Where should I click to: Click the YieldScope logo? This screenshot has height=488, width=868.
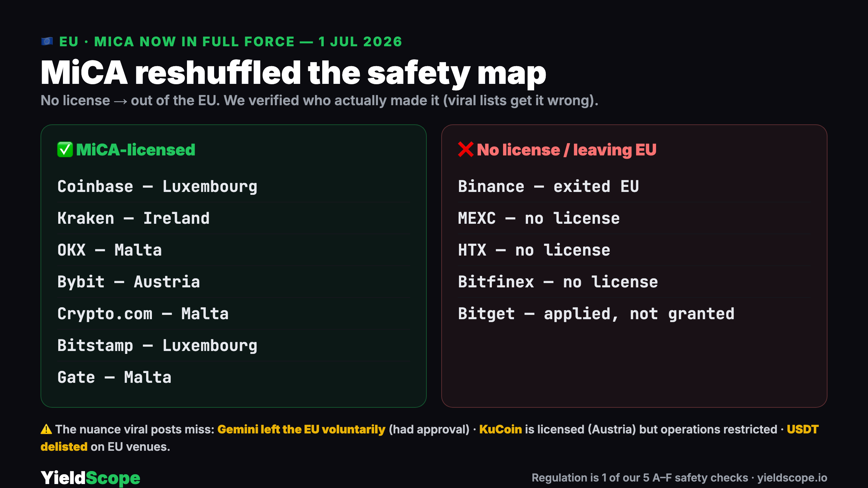(90, 478)
